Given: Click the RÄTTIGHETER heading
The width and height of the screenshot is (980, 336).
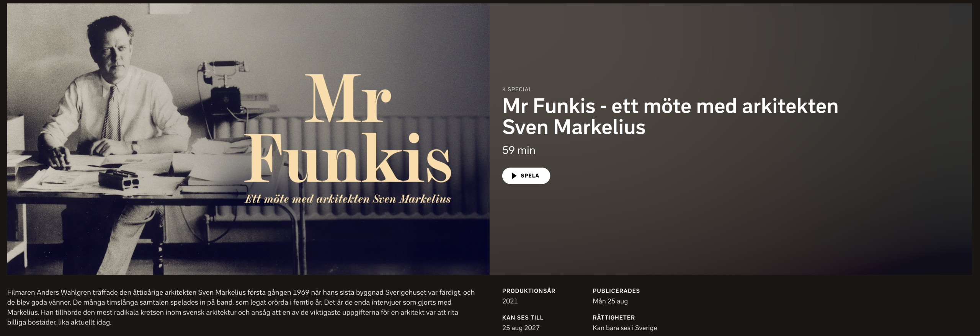Looking at the screenshot, I should (614, 318).
